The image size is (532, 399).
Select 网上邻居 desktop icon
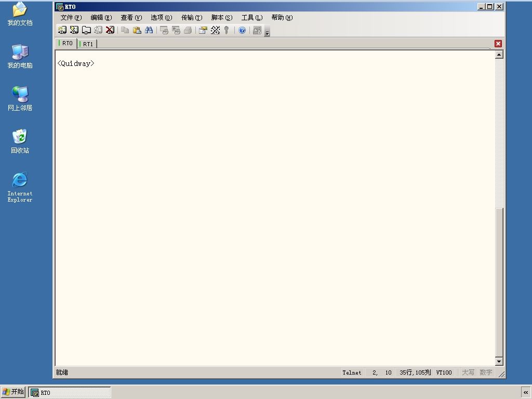click(20, 99)
